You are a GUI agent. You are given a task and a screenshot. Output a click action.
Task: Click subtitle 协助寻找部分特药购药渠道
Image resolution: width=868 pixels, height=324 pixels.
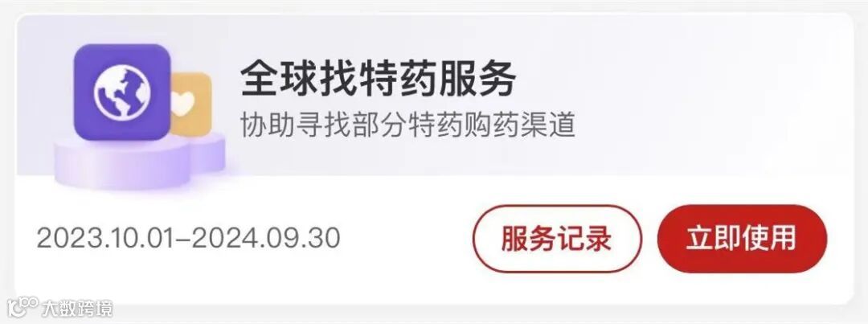407,125
